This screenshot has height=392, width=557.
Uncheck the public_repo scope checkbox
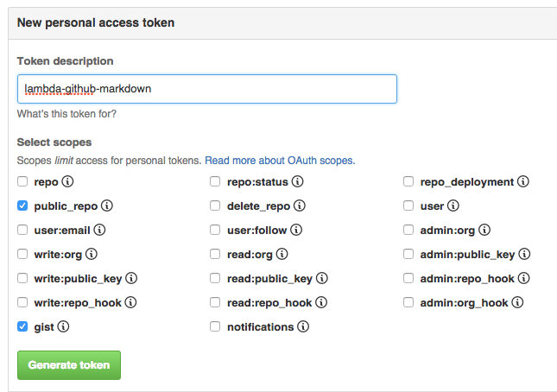point(22,206)
